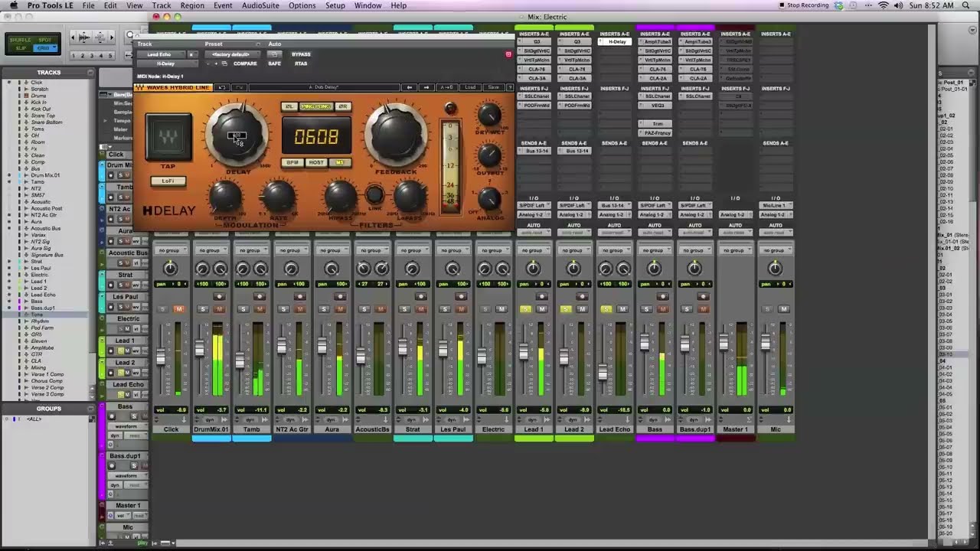The width and height of the screenshot is (980, 551).
Task: Enable PING PONG delay mode
Action: click(316, 106)
